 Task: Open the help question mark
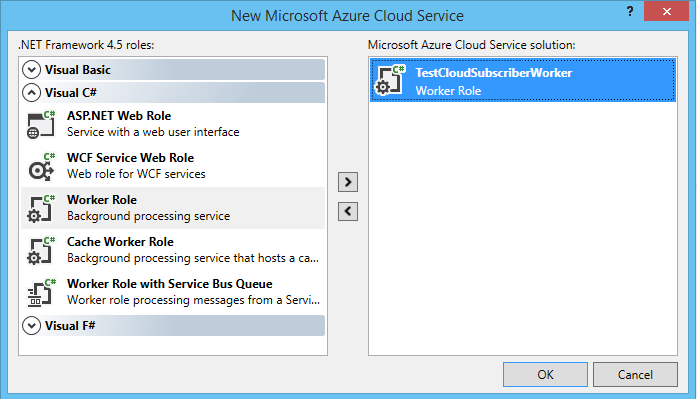tap(630, 12)
